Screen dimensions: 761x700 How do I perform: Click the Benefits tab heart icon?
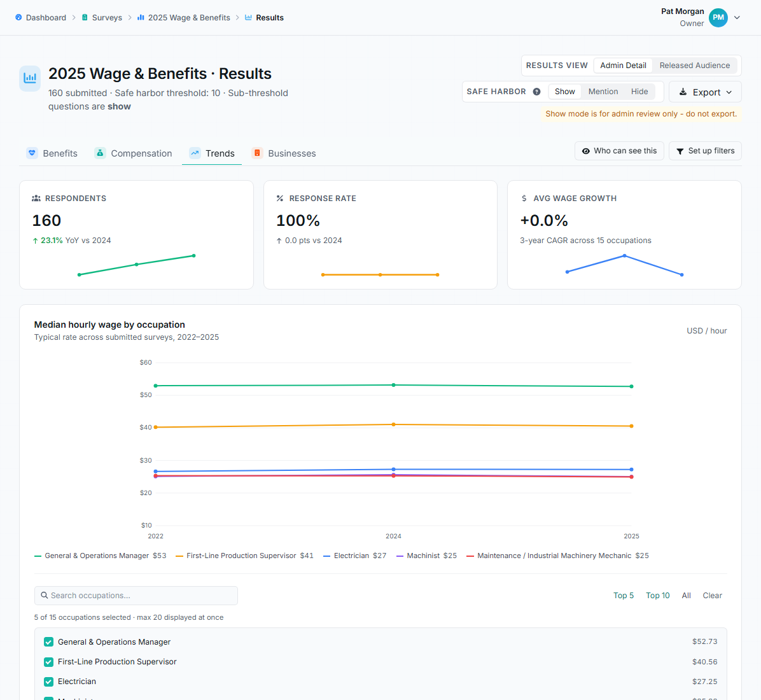click(32, 153)
